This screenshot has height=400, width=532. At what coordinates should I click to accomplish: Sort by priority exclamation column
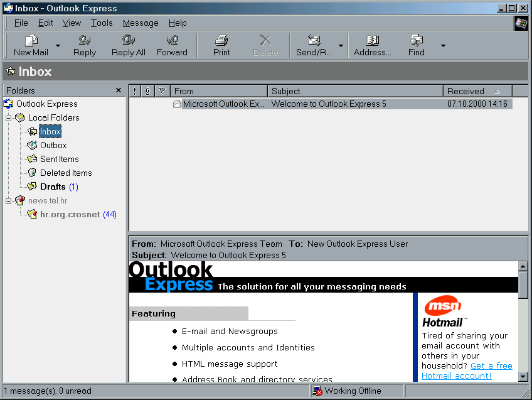135,91
